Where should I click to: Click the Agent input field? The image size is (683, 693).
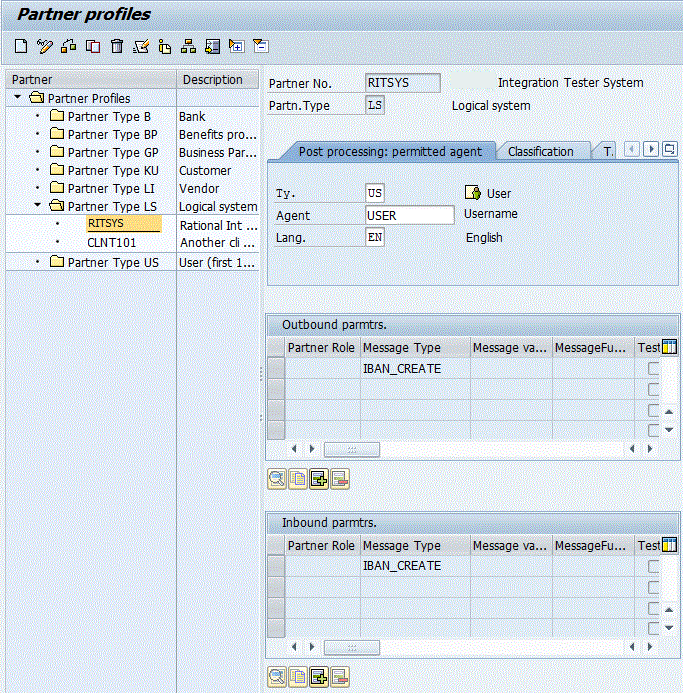pyautogui.click(x=409, y=215)
